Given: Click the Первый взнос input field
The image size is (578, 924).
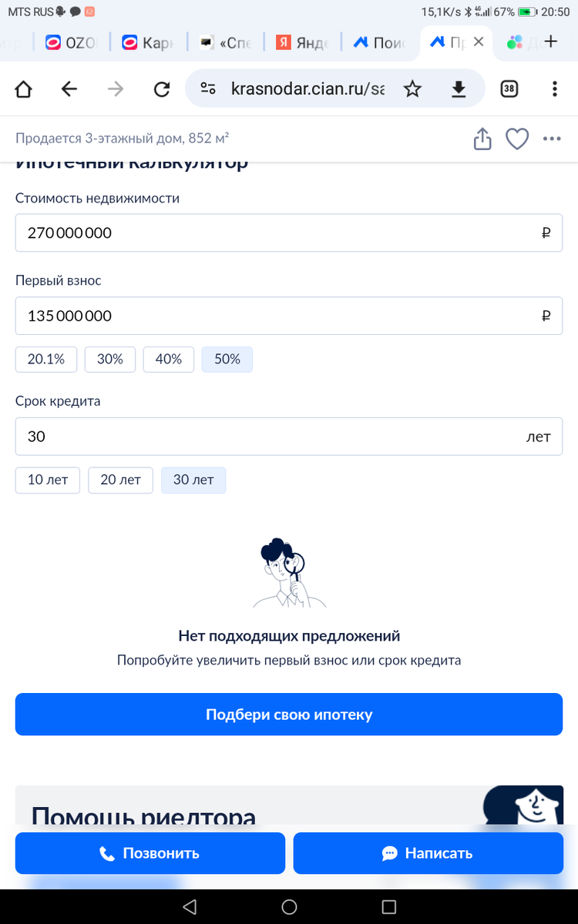Looking at the screenshot, I should coord(288,315).
